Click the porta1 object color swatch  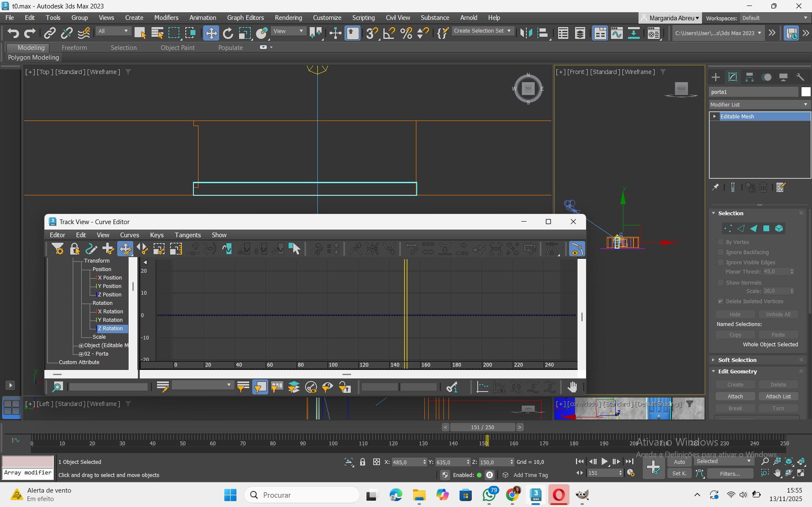point(806,92)
